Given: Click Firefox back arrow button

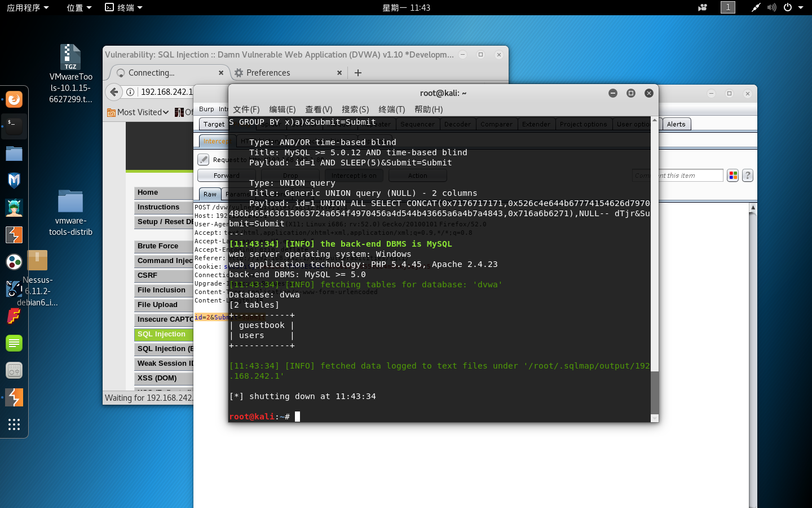Looking at the screenshot, I should pyautogui.click(x=114, y=91).
